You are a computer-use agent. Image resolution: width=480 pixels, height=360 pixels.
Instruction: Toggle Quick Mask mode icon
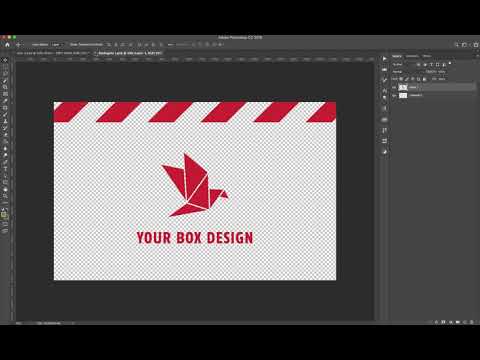click(5, 224)
